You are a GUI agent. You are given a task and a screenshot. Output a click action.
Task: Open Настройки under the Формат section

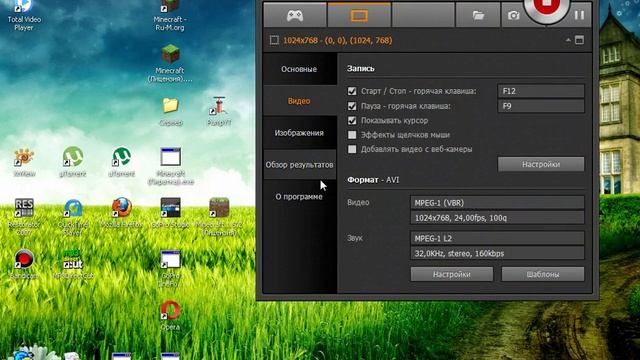[452, 274]
